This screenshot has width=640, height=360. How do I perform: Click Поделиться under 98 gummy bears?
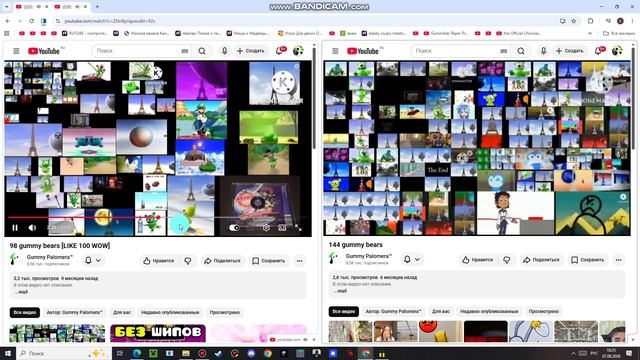(x=222, y=261)
